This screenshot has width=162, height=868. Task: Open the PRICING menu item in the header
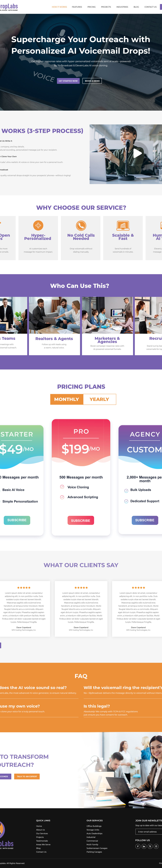pyautogui.click(x=91, y=7)
